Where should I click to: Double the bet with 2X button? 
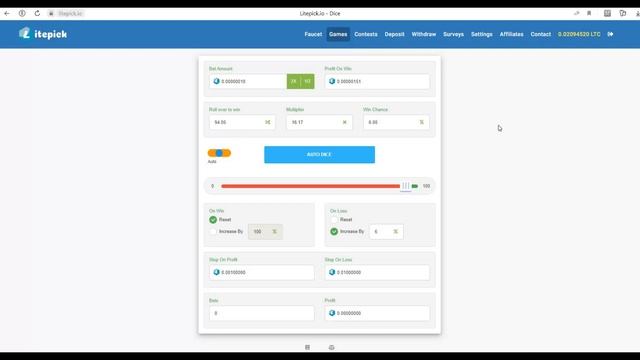pyautogui.click(x=293, y=81)
